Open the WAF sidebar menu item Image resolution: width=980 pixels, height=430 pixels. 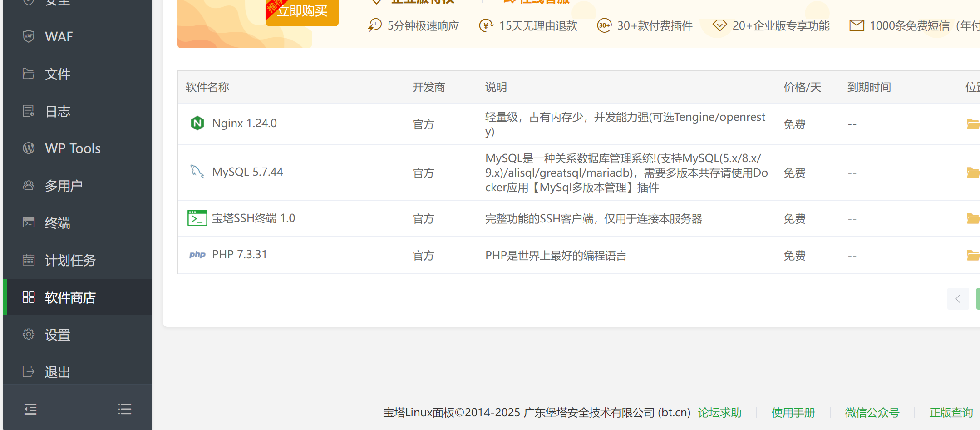78,36
